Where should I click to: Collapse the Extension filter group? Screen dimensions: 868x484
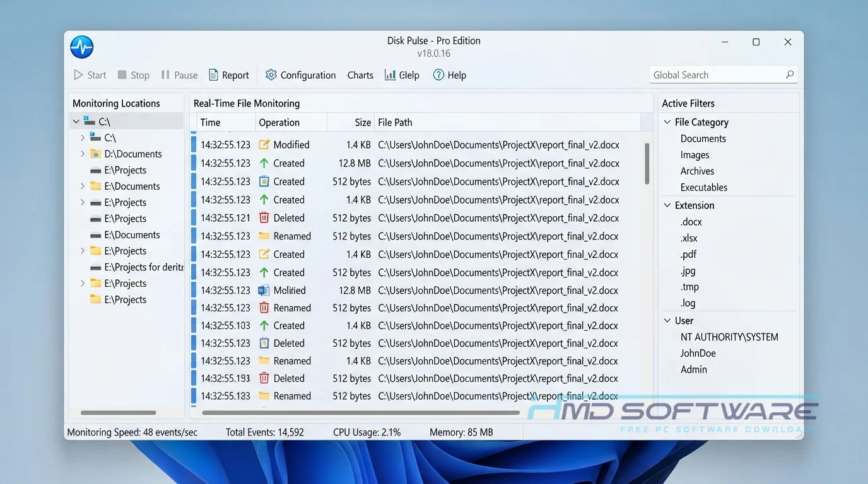667,205
